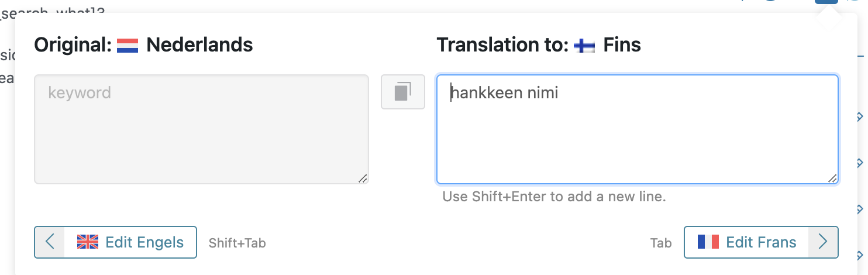This screenshot has height=275, width=868.
Task: Click the Shift+Tab shortcut label
Action: point(237,243)
